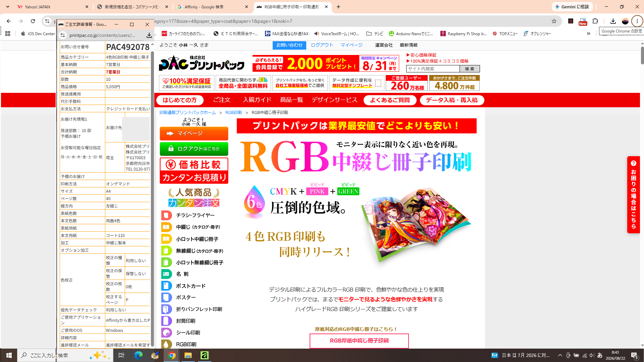
Task: Open the Windows Start menu
Action: coord(9,355)
